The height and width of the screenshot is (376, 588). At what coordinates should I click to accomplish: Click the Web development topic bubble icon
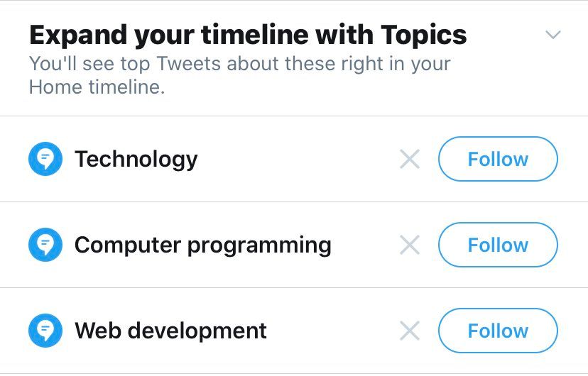pyautogui.click(x=45, y=331)
